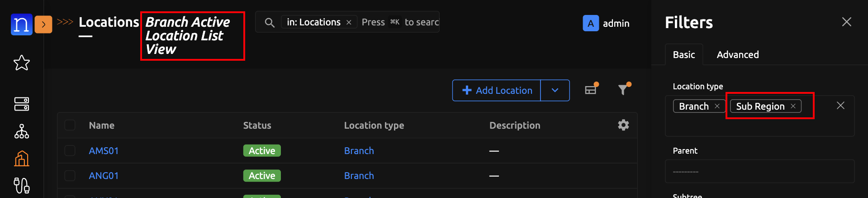Open the hierarchy tree icon in sidebar
Screen dimensions: 868x198
coord(22,131)
